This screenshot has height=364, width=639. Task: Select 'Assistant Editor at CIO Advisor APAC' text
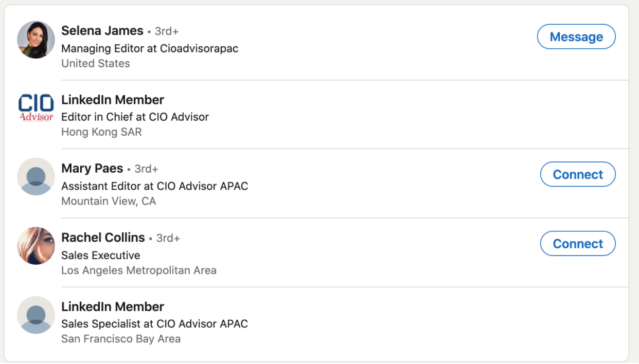pyautogui.click(x=155, y=186)
